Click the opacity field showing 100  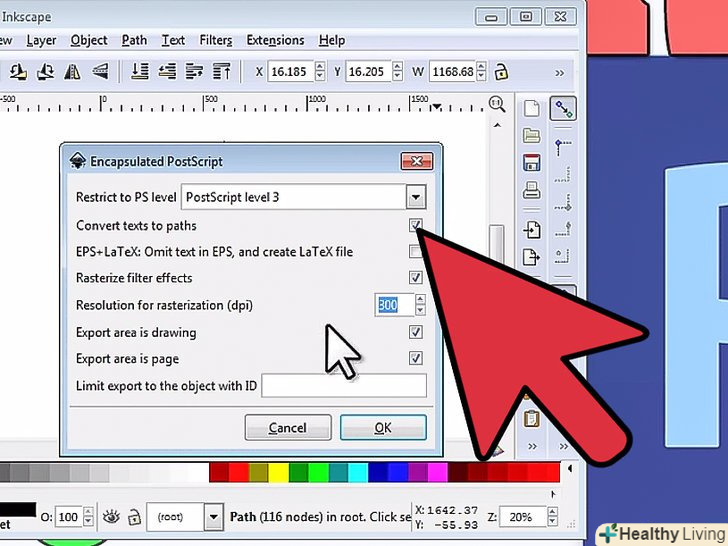click(69, 517)
